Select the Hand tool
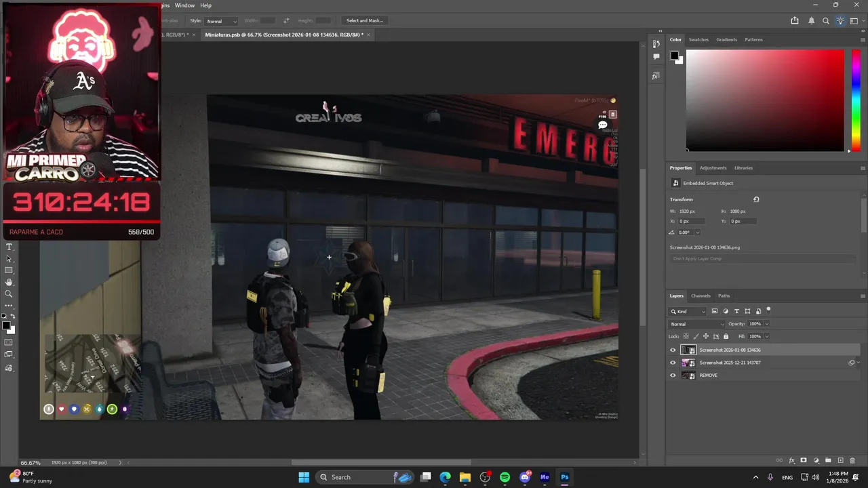 (9, 282)
